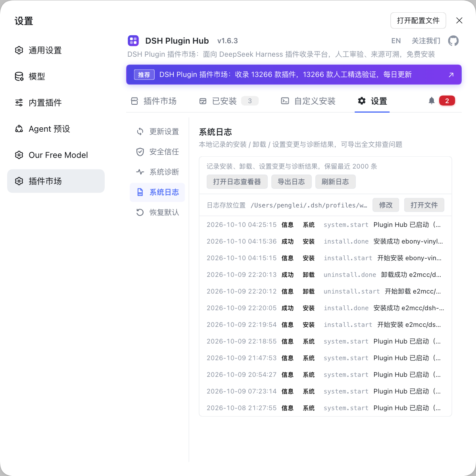Click the 打开配置文件 button
Image resolution: width=476 pixels, height=476 pixels.
(x=418, y=21)
